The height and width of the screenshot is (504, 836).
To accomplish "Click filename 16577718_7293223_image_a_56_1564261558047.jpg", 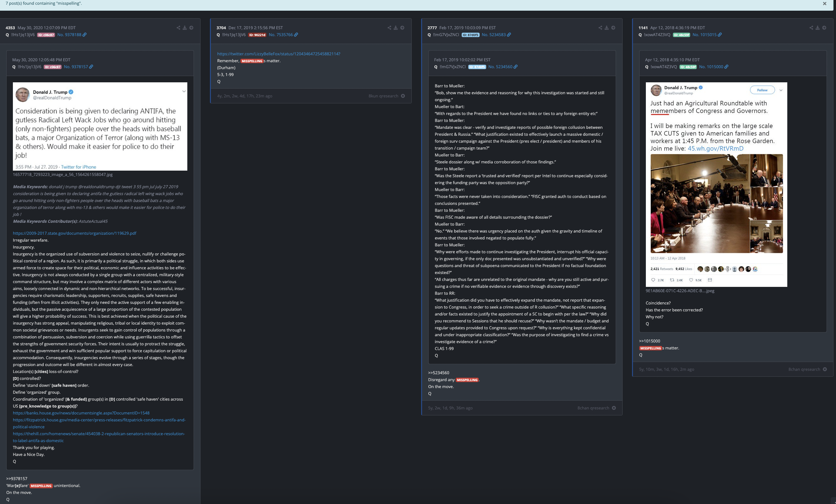I will click(63, 175).
